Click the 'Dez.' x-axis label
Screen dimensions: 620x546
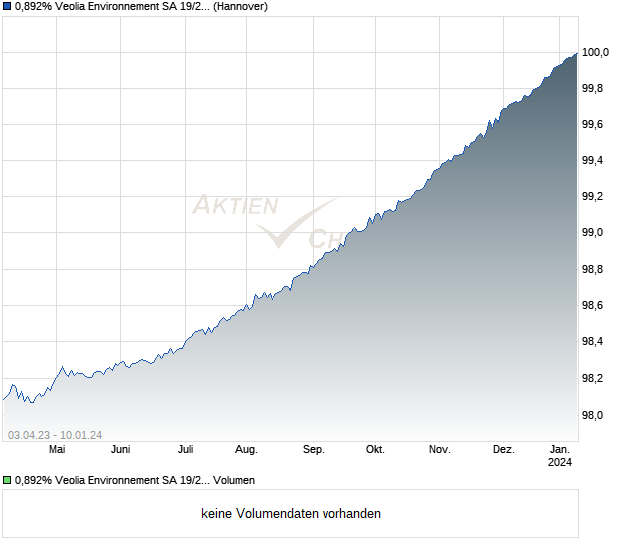click(x=504, y=449)
